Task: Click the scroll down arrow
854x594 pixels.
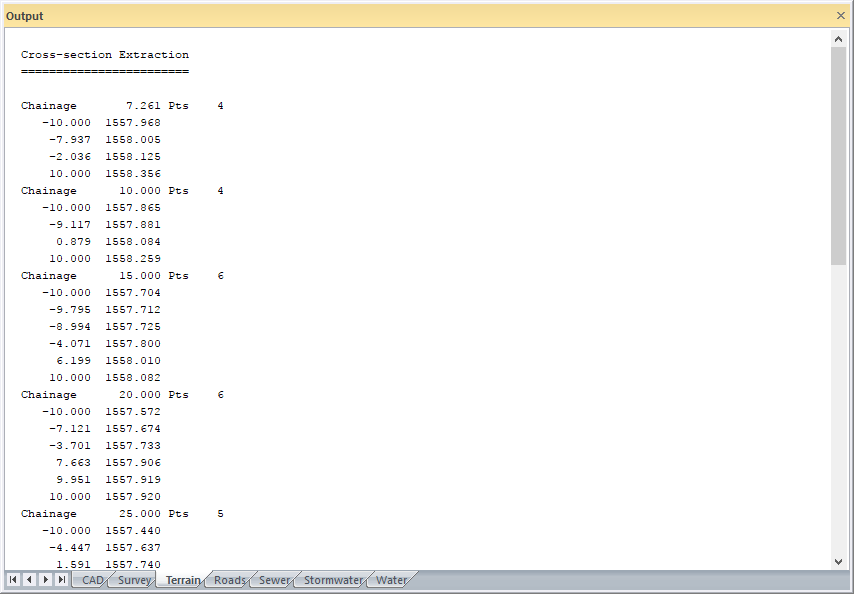Action: 838,561
